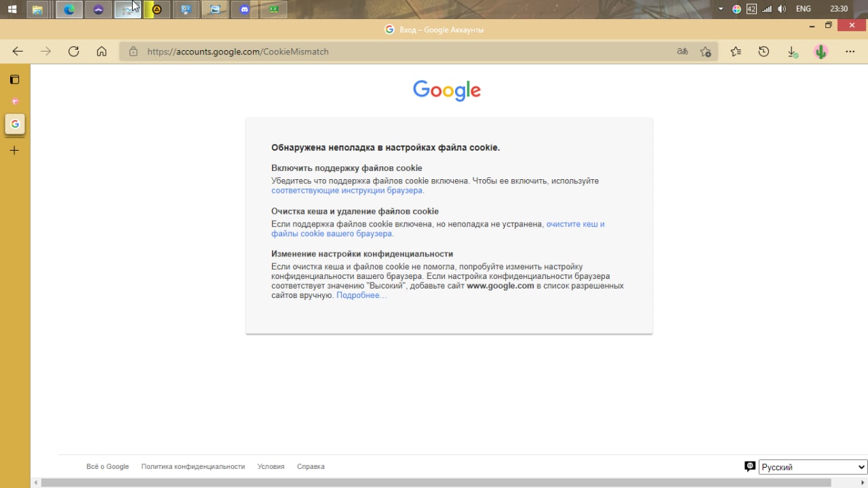This screenshot has height=488, width=868.
Task: Click the forward navigation arrow
Action: [x=45, y=52]
